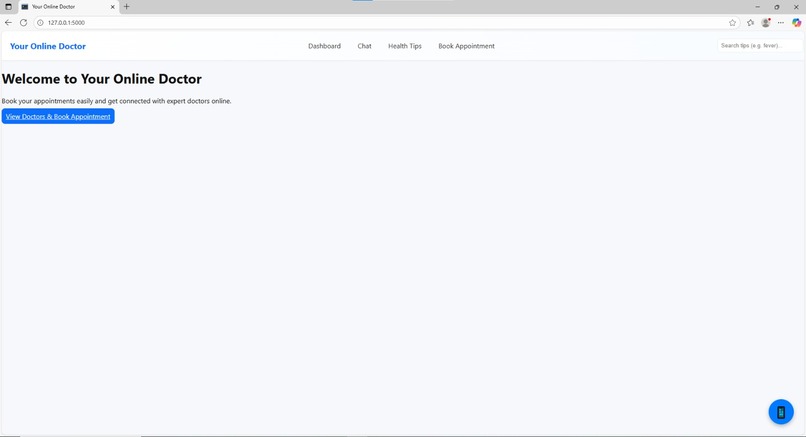Launch the Copilot sidebar icon
The height and width of the screenshot is (437, 806).
pyautogui.click(x=796, y=23)
